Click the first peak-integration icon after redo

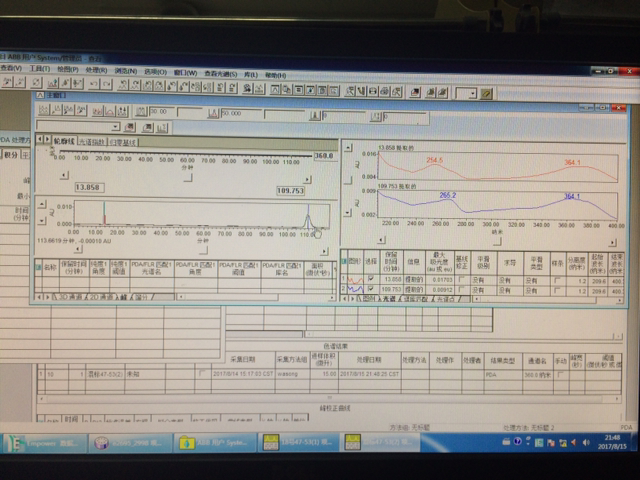pos(122,85)
